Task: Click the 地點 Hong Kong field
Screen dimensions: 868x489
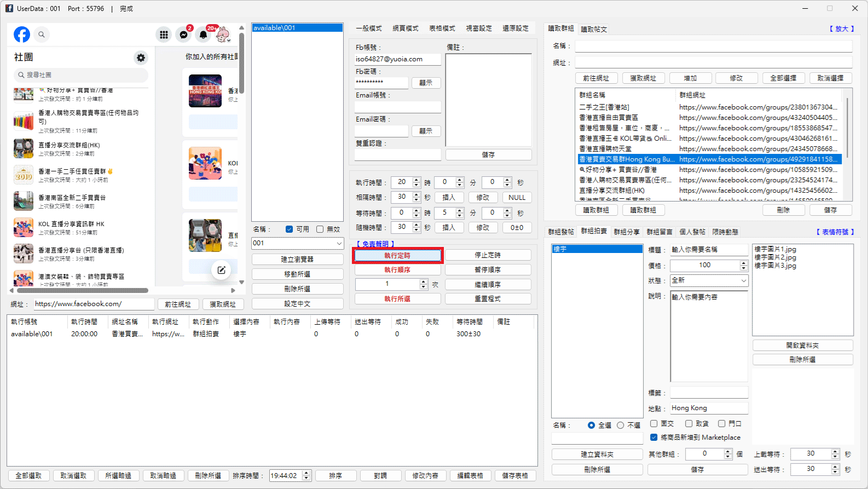Action: (709, 408)
